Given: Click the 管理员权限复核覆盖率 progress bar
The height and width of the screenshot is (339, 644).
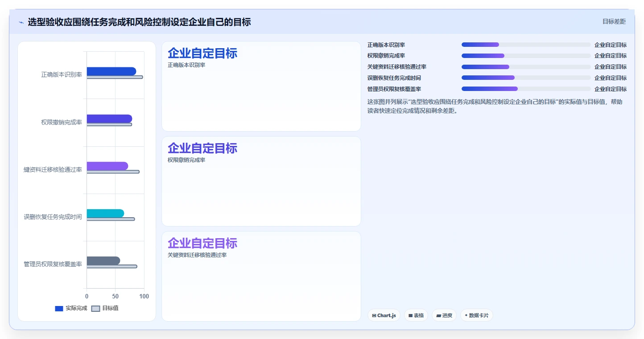Looking at the screenshot, I should tap(526, 89).
